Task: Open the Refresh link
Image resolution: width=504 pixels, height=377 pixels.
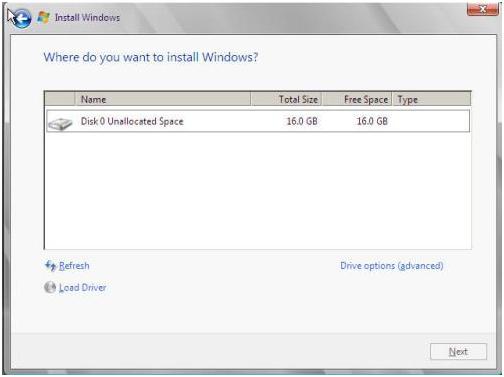Action: pos(74,266)
